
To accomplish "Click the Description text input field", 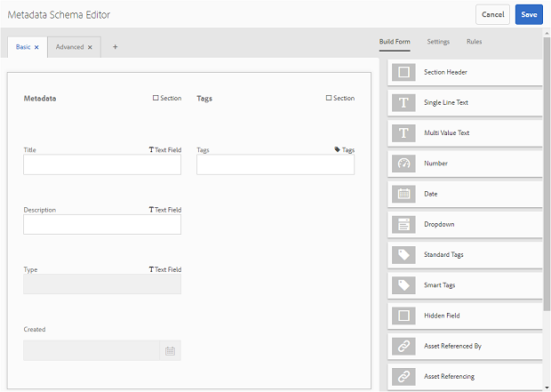I will pos(102,224).
